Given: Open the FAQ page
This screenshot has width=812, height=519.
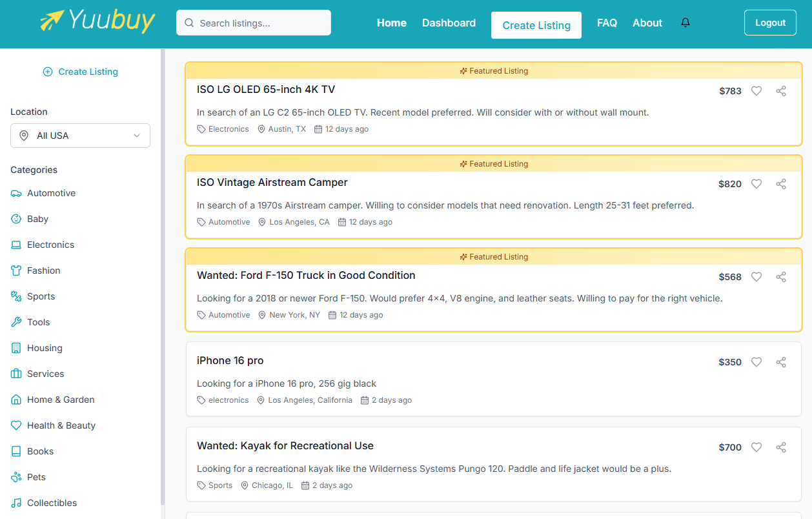Looking at the screenshot, I should coord(607,23).
